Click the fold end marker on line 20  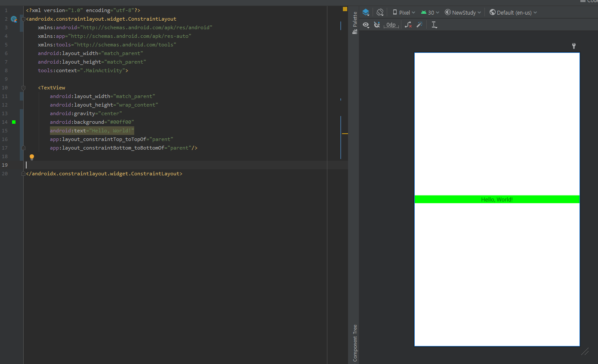[x=23, y=174]
